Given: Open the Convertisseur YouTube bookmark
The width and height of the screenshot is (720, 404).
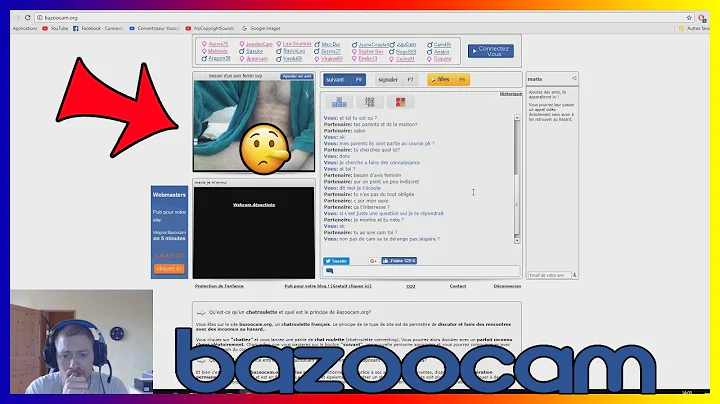Looking at the screenshot, I should point(154,28).
